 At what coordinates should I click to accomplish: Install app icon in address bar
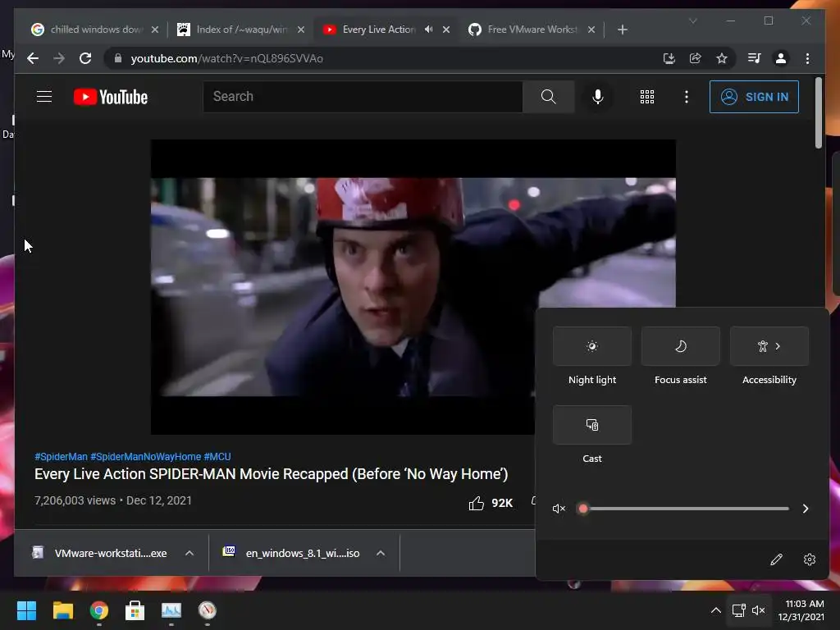669,58
